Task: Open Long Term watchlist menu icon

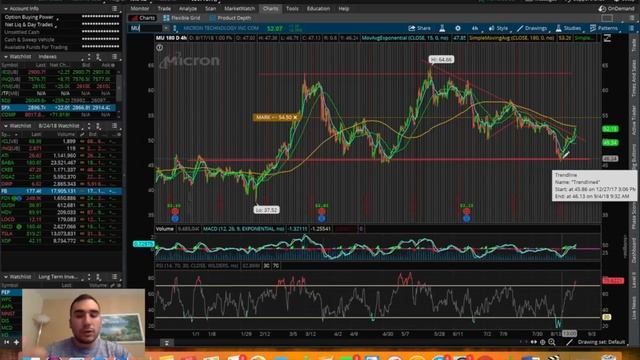Action: [x=115, y=277]
